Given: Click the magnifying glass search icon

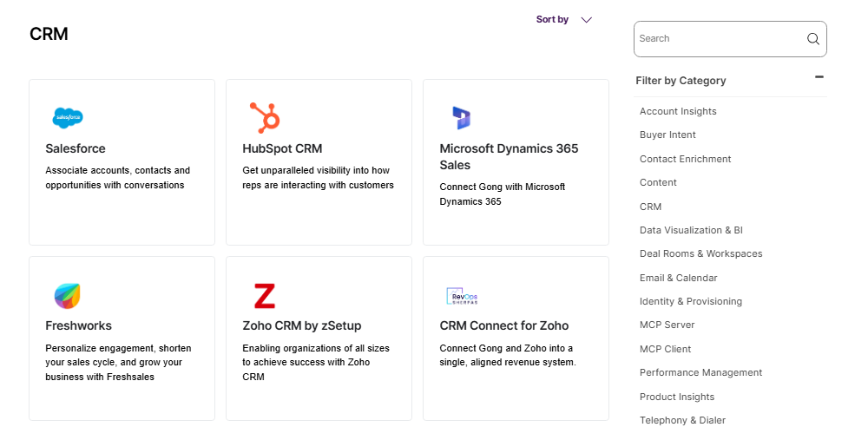Looking at the screenshot, I should 812,39.
